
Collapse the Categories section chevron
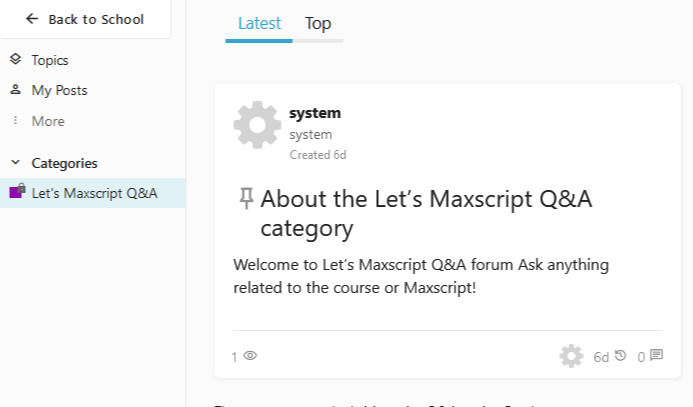(15, 163)
